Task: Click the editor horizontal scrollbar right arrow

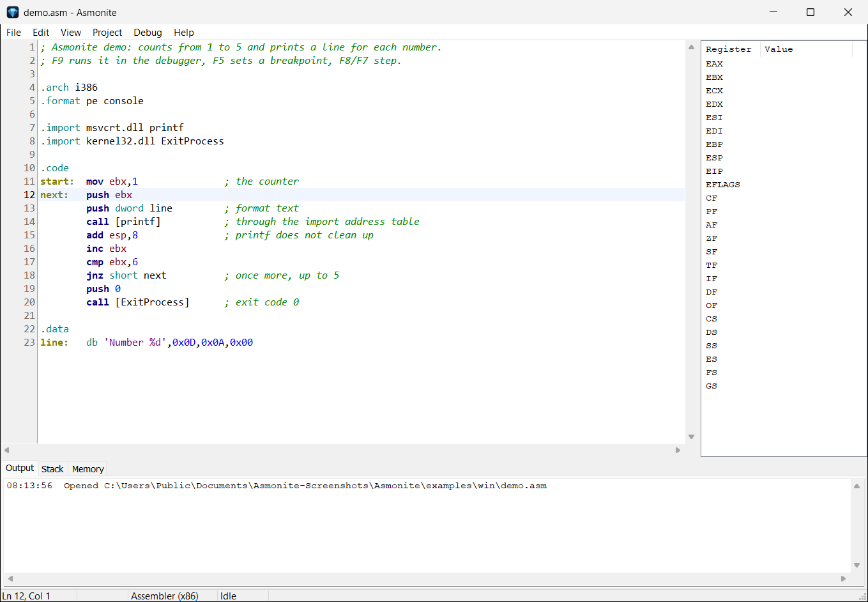Action: tap(678, 451)
